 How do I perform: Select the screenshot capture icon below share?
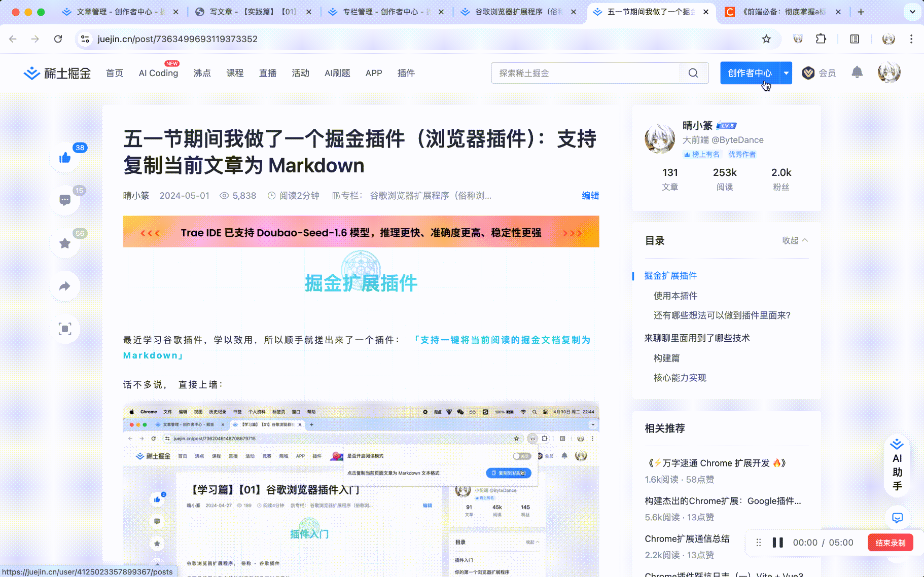64,329
